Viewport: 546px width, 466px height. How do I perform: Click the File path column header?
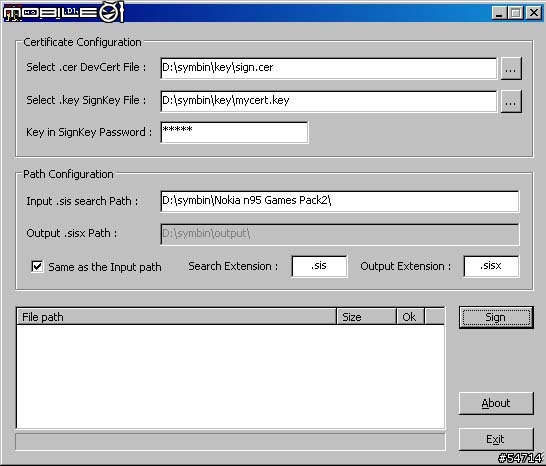tap(176, 317)
